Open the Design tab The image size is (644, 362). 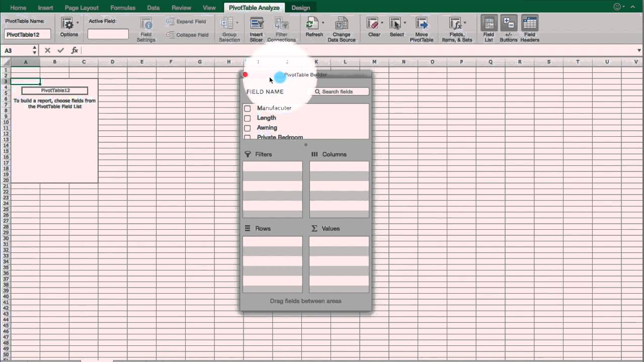coord(301,8)
